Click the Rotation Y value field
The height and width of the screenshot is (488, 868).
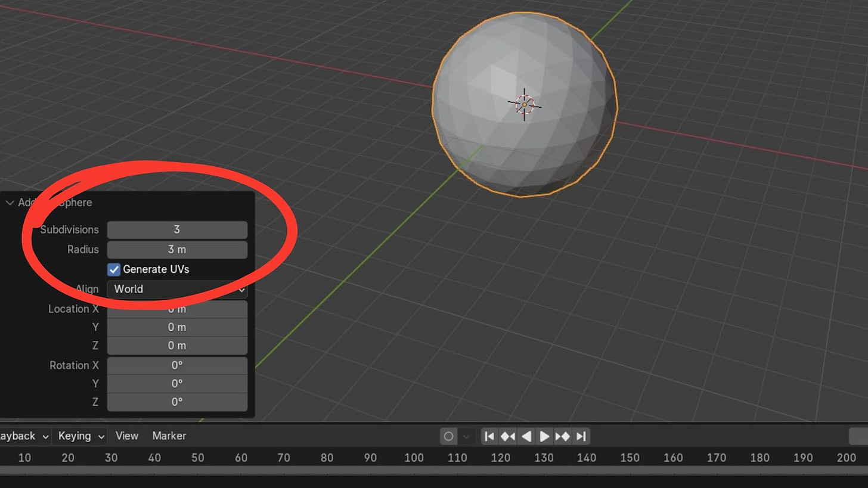coord(177,384)
